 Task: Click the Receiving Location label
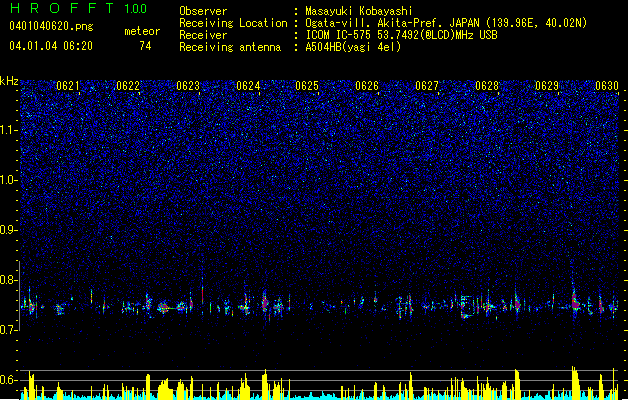pos(233,23)
